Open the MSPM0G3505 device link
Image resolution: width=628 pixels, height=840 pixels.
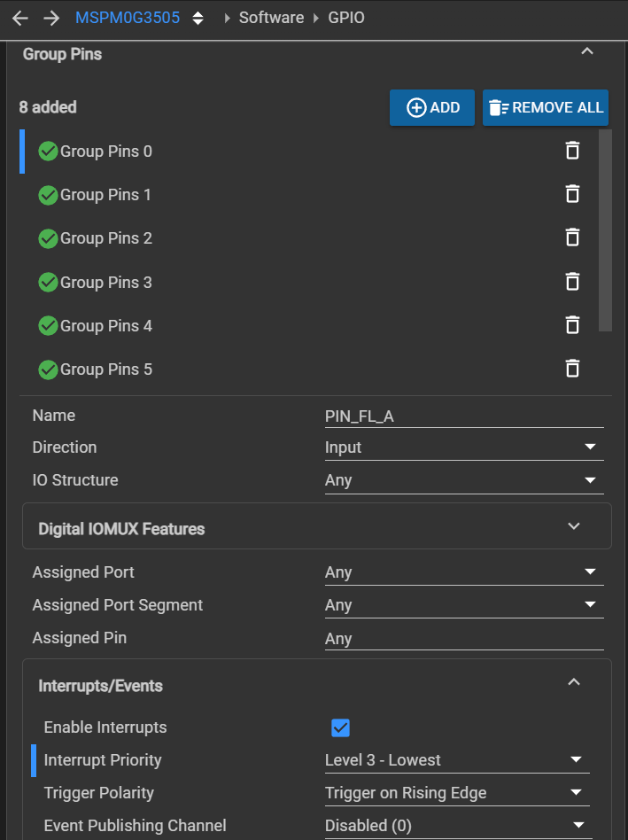tap(128, 18)
